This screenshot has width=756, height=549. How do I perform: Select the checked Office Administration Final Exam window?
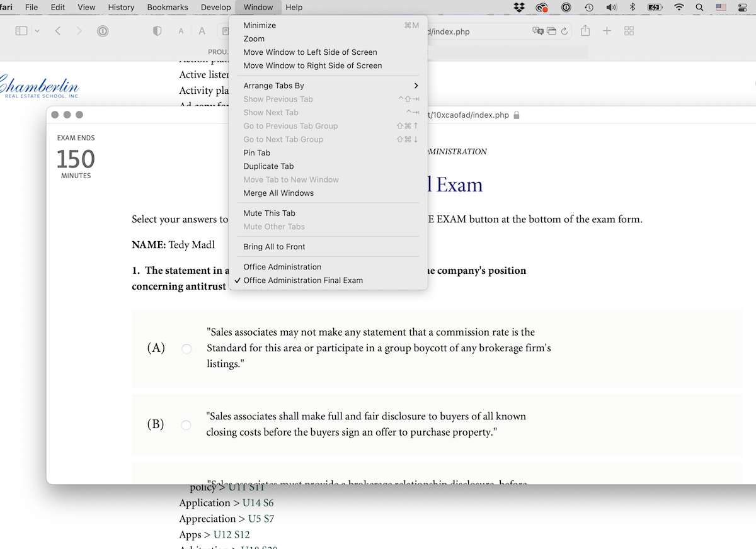[328, 280]
